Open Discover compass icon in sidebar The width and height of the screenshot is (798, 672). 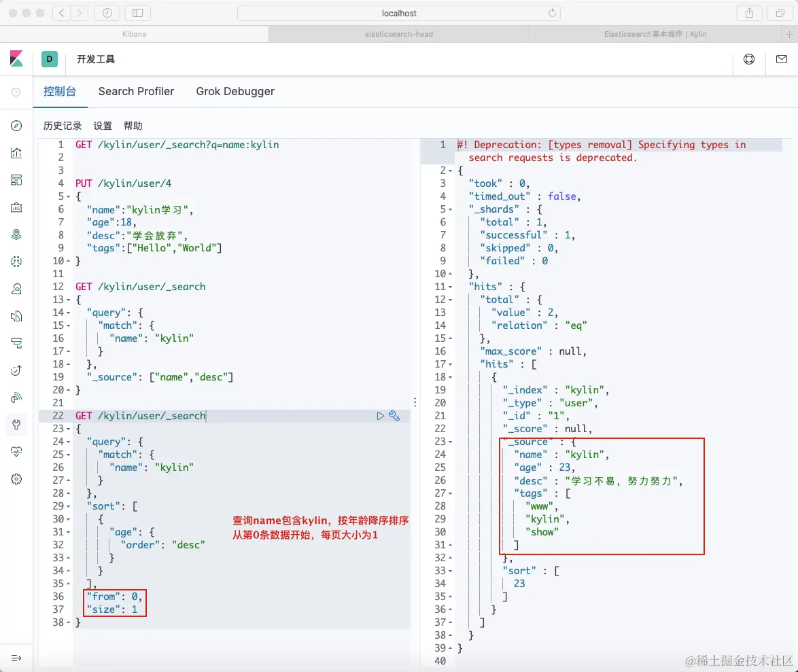pyautogui.click(x=16, y=126)
